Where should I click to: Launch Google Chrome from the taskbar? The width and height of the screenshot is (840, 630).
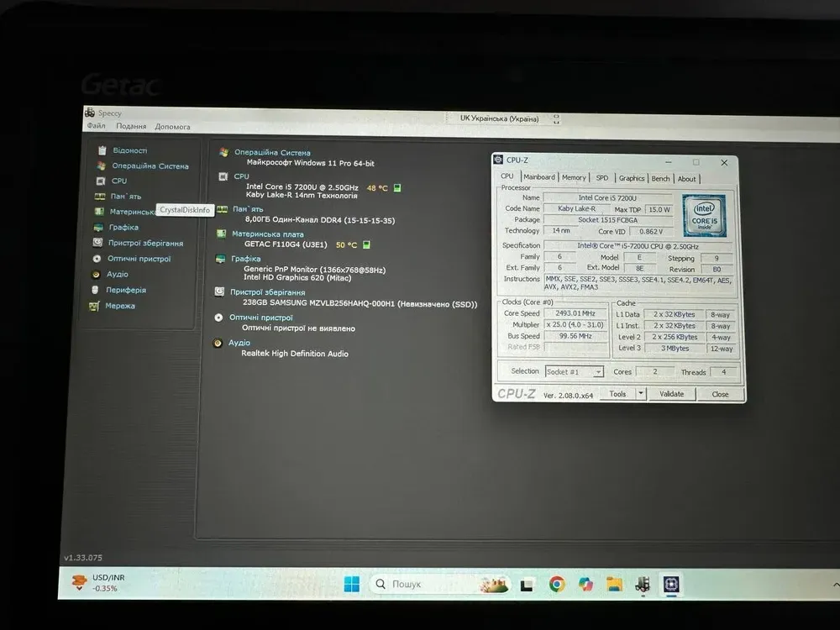click(x=557, y=584)
